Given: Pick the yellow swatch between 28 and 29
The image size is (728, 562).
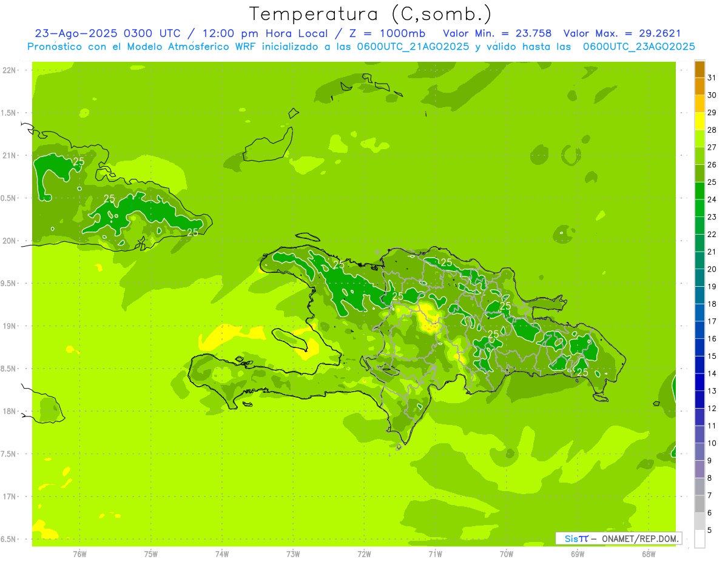Looking at the screenshot, I should 699,121.
